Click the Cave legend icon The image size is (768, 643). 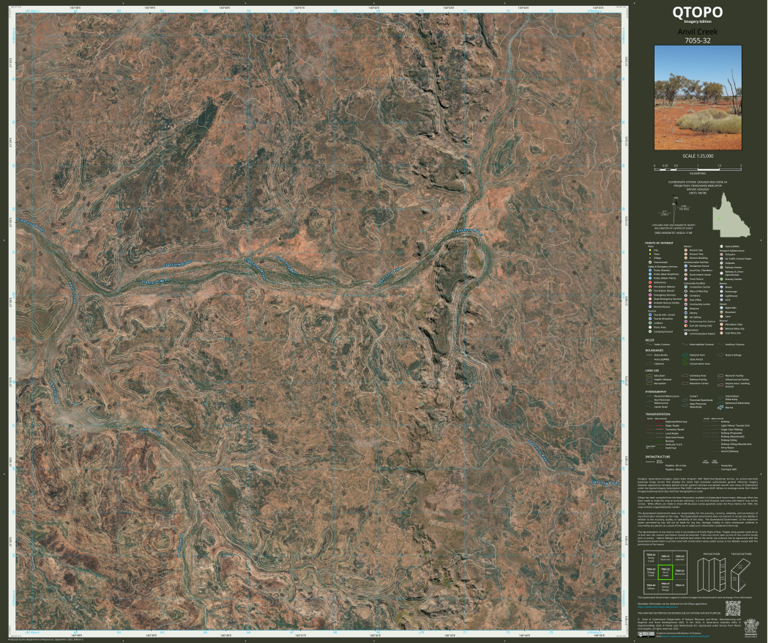tap(721, 316)
